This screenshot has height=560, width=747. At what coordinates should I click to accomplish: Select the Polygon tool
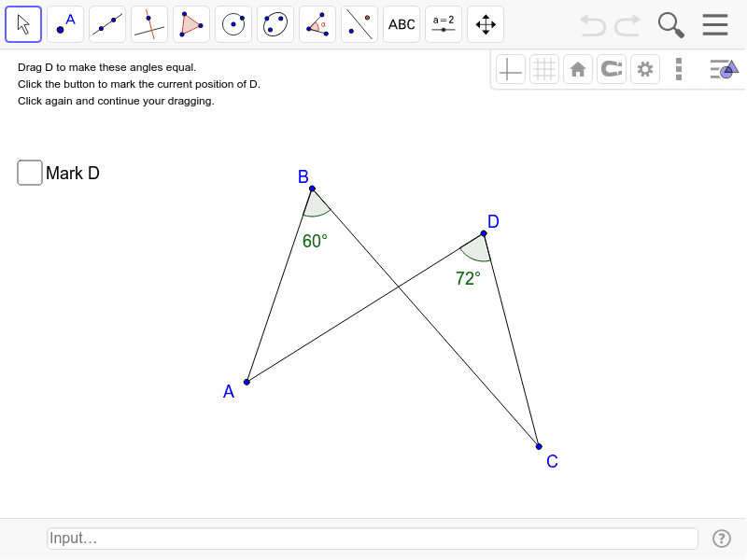coord(190,24)
